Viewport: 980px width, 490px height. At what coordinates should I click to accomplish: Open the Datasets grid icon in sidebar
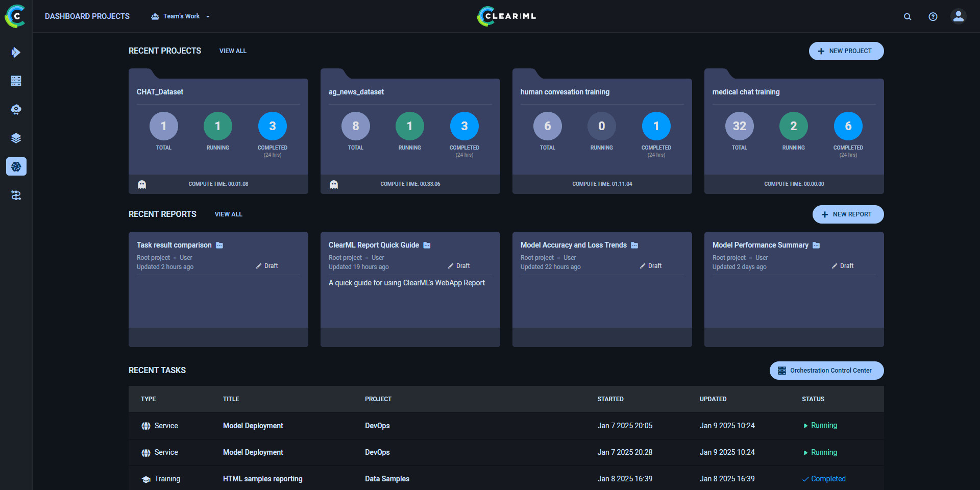(x=16, y=81)
